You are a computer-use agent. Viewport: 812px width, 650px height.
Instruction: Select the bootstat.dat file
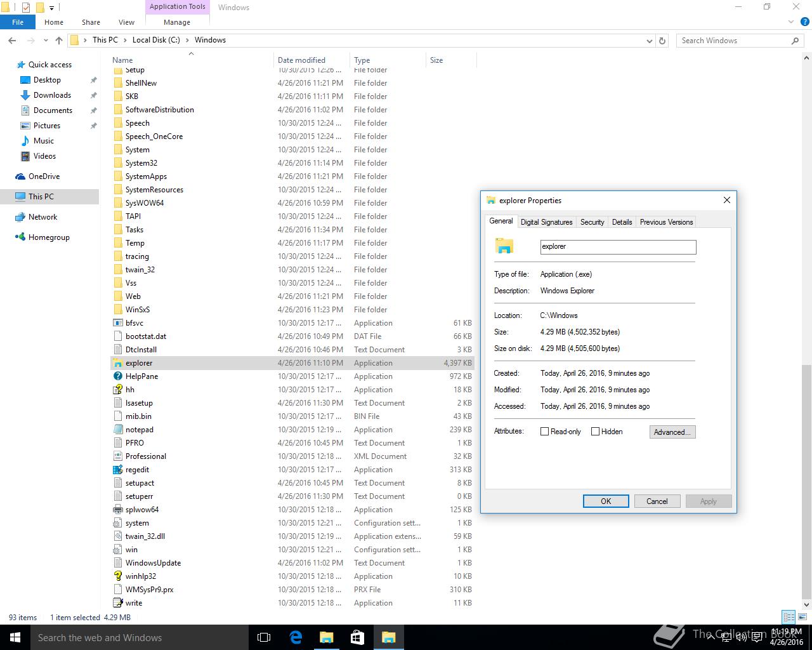point(292,336)
